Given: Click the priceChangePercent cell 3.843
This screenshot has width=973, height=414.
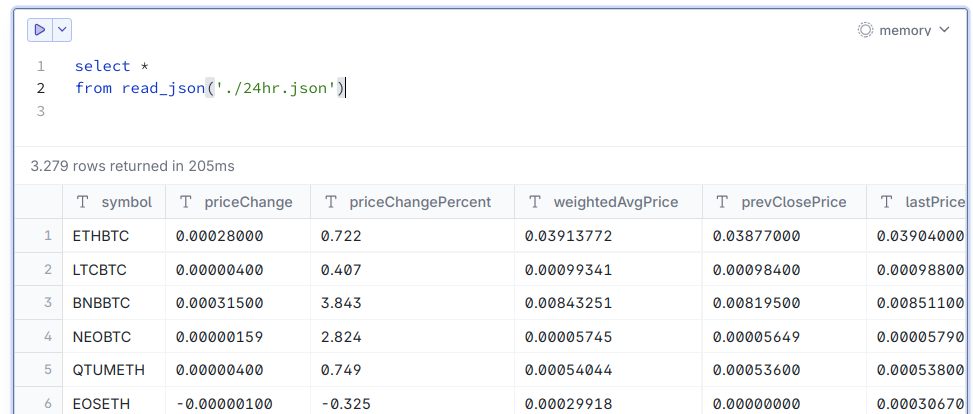Looking at the screenshot, I should click(x=413, y=303).
